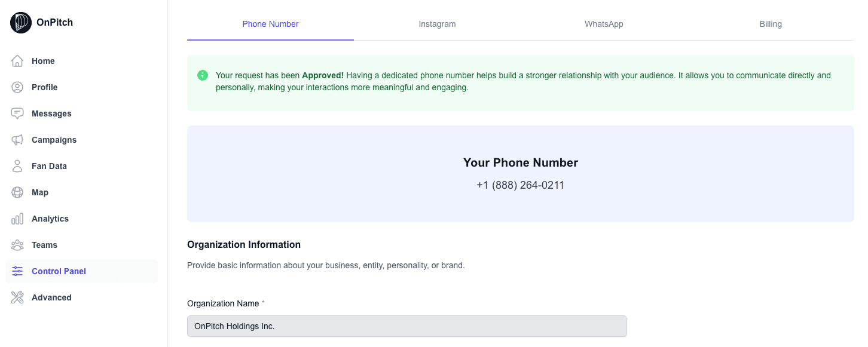Open Teams using the people icon

17,245
